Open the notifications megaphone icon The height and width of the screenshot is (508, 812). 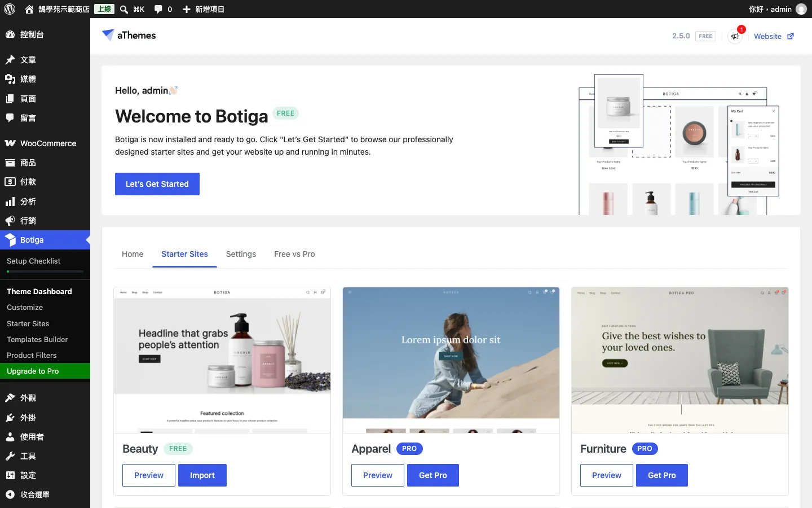pos(735,36)
